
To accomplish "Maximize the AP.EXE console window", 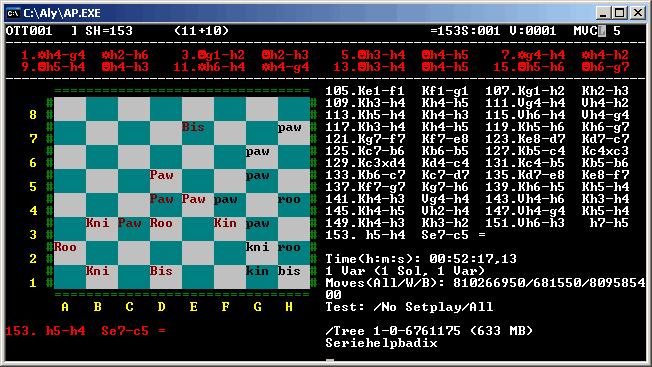I will (620, 13).
